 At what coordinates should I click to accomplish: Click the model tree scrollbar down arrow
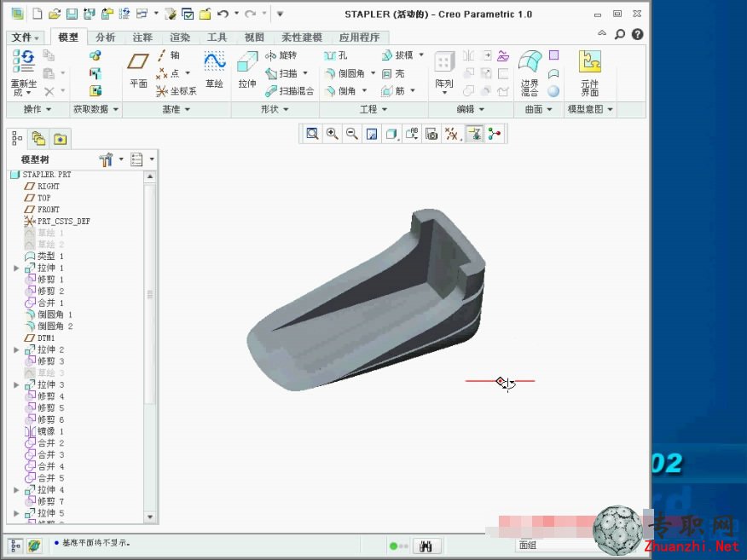click(x=151, y=517)
